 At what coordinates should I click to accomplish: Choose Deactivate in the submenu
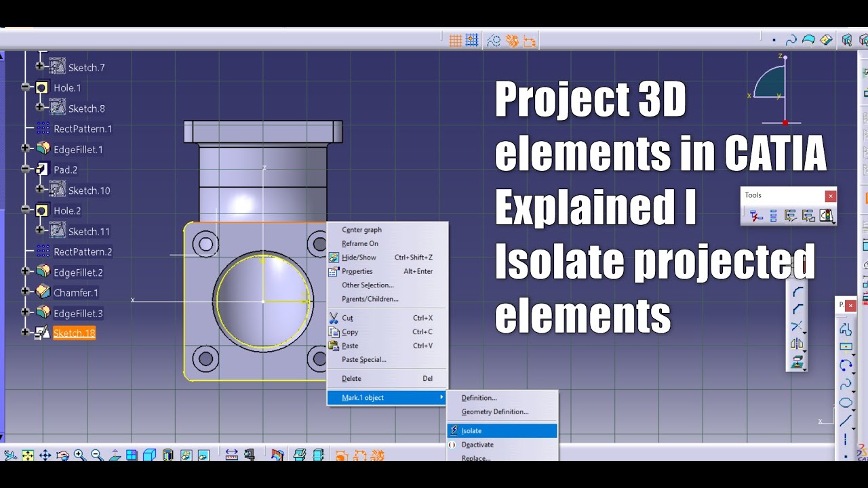point(502,445)
